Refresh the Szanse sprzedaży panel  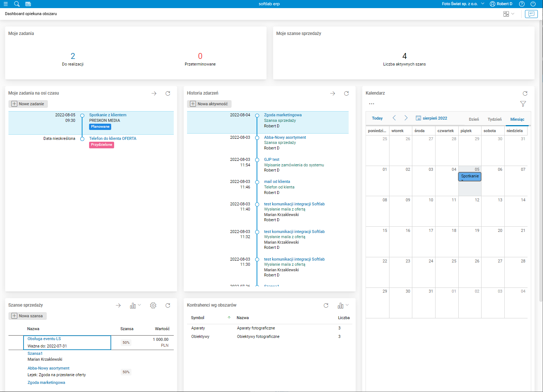pyautogui.click(x=168, y=306)
